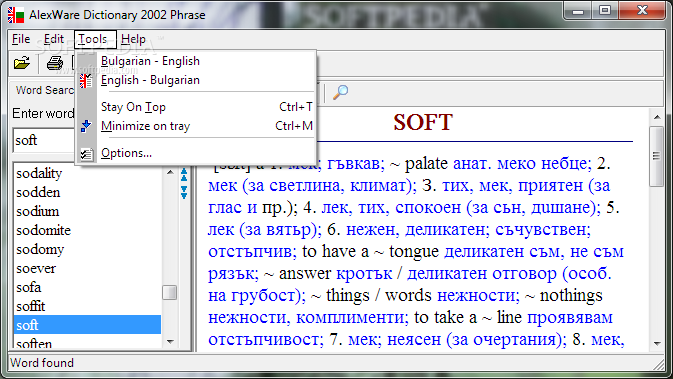The height and width of the screenshot is (379, 673).
Task: Click word list scrollbar down arrow
Action: [170, 342]
